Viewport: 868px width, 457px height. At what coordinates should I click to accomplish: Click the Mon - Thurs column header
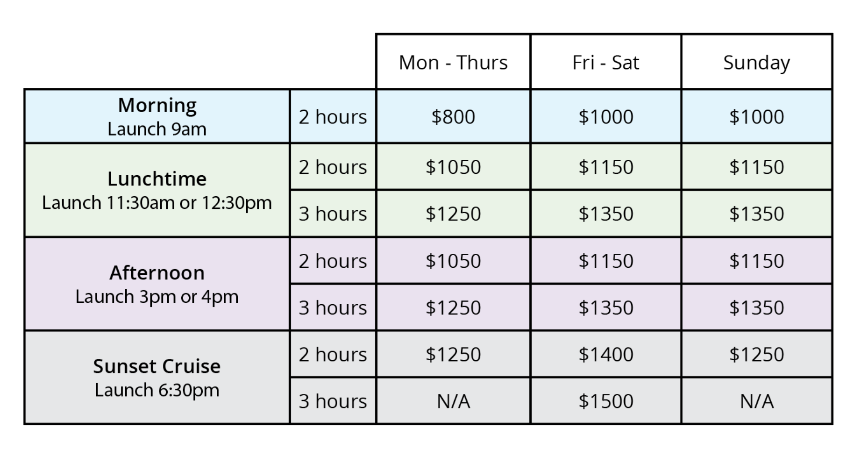453,62
